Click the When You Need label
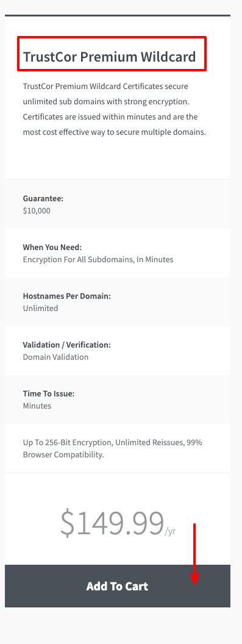Screen dimensions: 242x644 point(52,247)
